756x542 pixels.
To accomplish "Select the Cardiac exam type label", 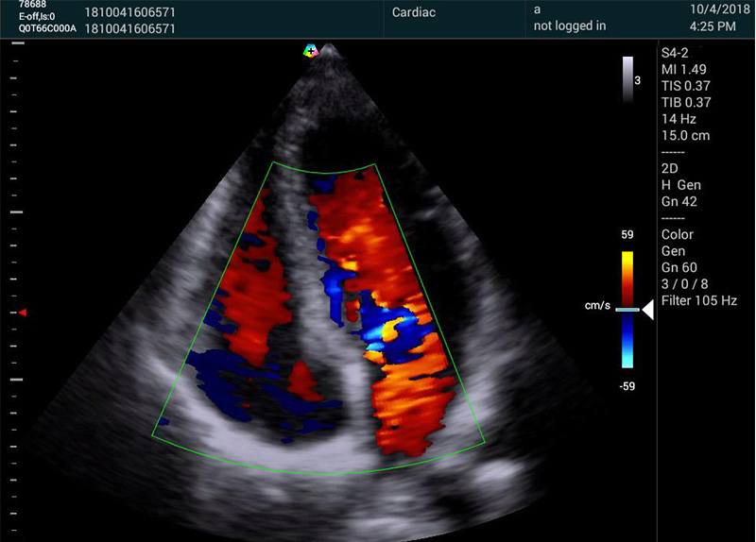I will 414,12.
